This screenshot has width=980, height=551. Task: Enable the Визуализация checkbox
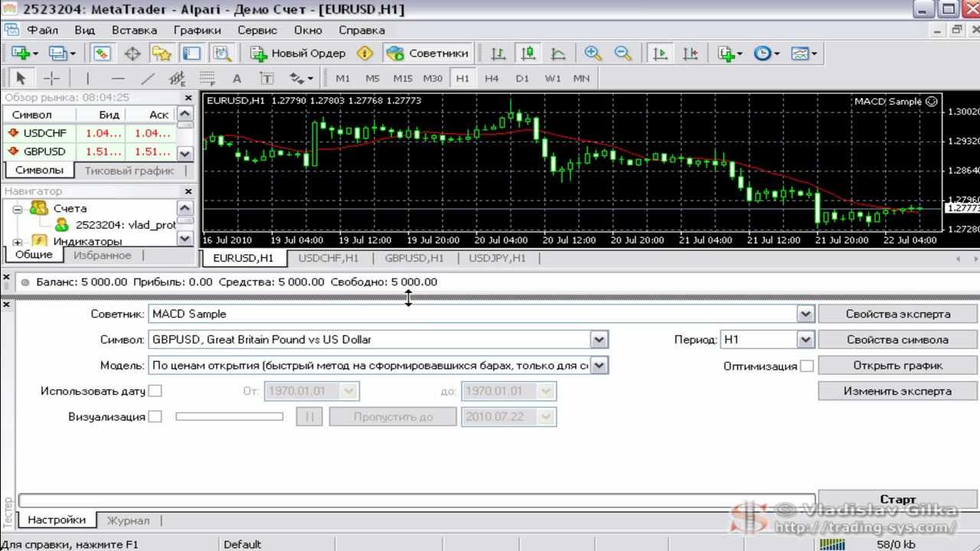click(x=155, y=417)
